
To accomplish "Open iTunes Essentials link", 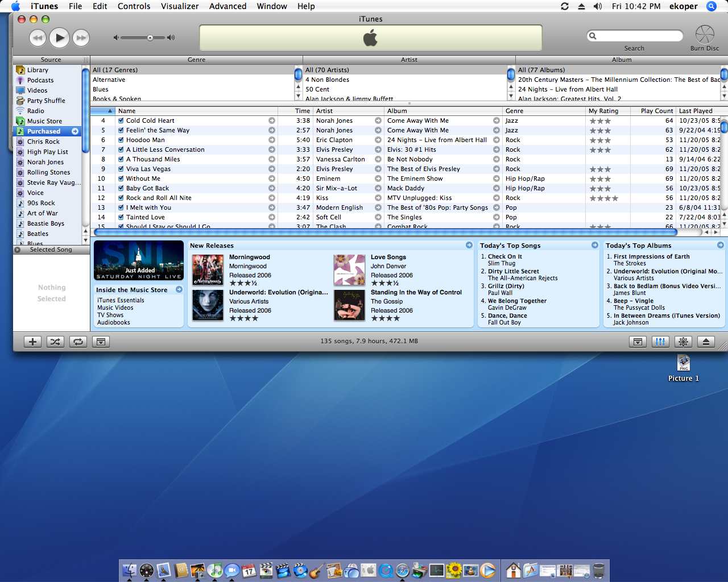I will (x=121, y=300).
